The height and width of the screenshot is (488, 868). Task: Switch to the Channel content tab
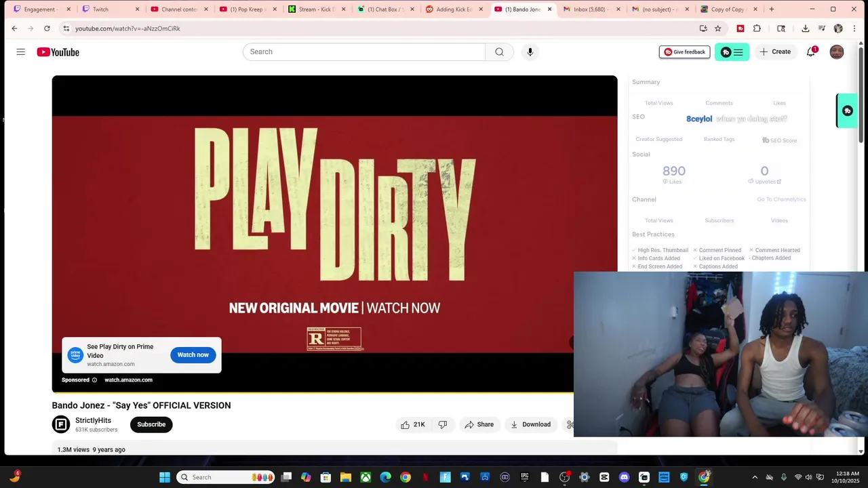178,9
